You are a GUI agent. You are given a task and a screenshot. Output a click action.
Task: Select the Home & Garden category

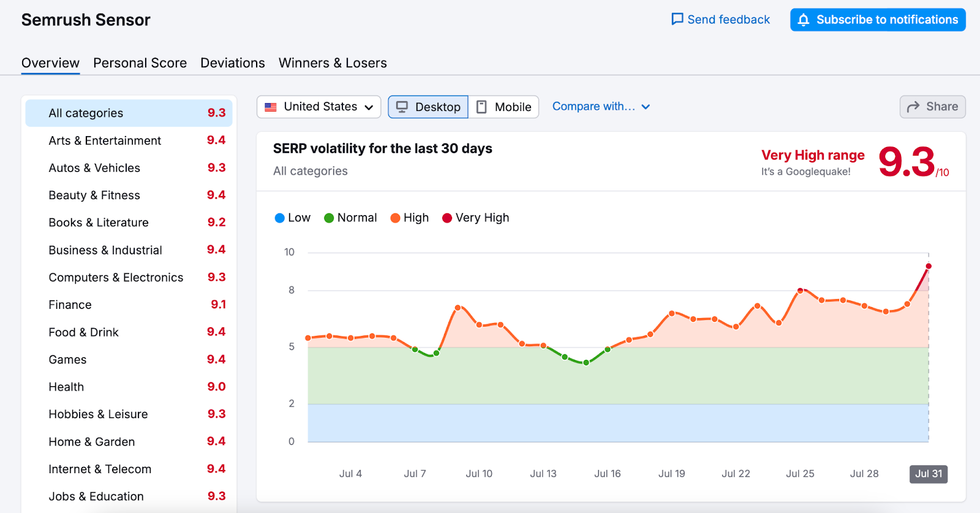point(129,442)
